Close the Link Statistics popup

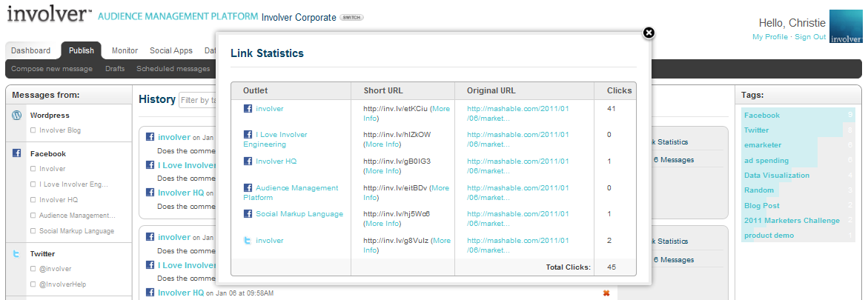649,33
